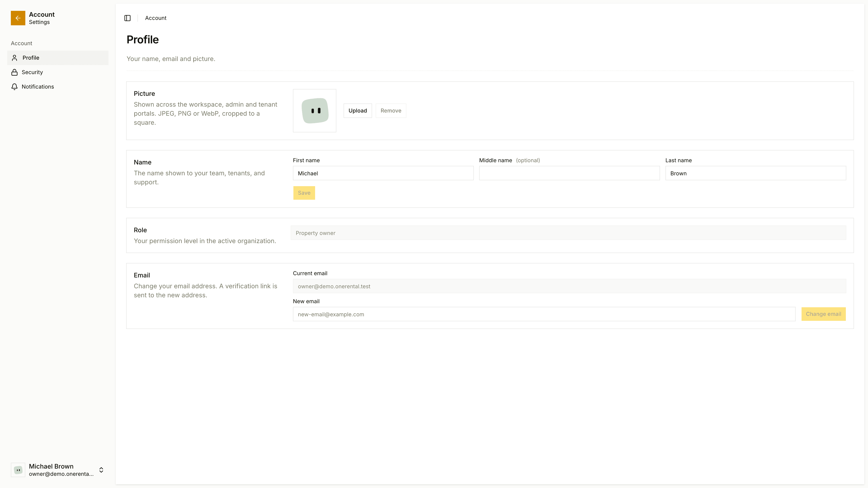The height and width of the screenshot is (488, 868).
Task: Expand the account switcher chevrons
Action: 101,470
